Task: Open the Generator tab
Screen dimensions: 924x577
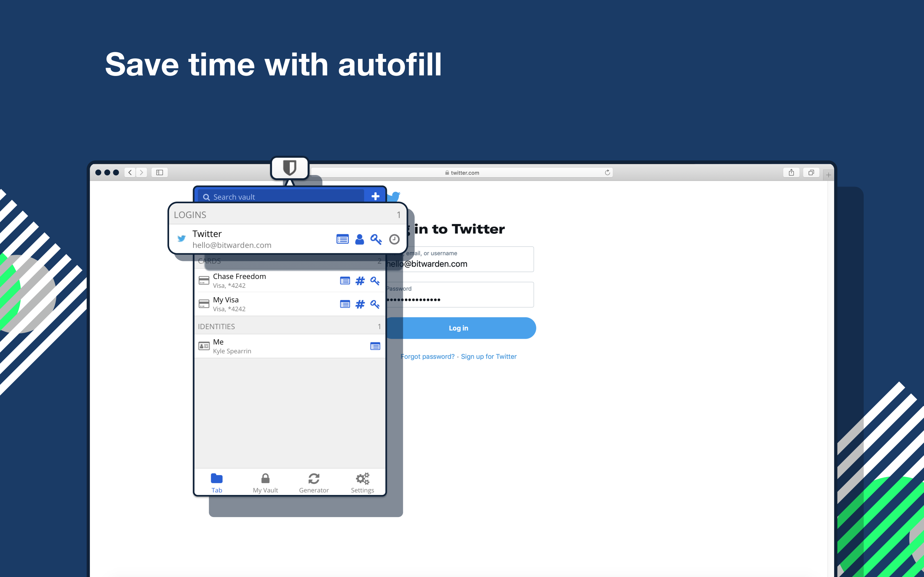Action: pyautogui.click(x=313, y=483)
